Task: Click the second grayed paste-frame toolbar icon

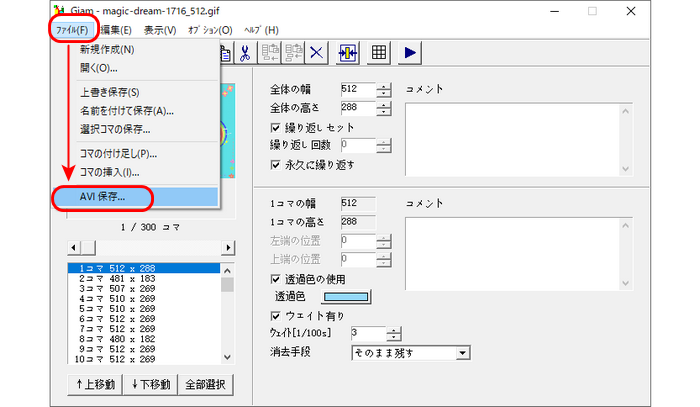Action: 293,53
